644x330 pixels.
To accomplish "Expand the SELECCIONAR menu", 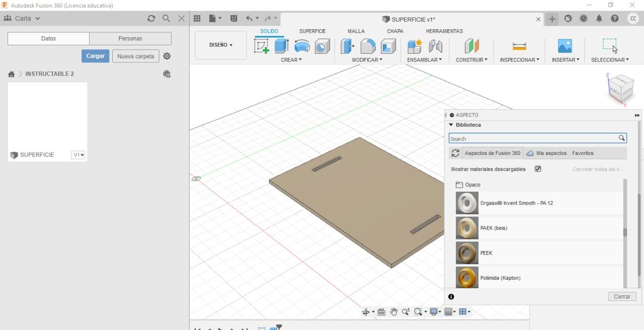I will click(610, 60).
